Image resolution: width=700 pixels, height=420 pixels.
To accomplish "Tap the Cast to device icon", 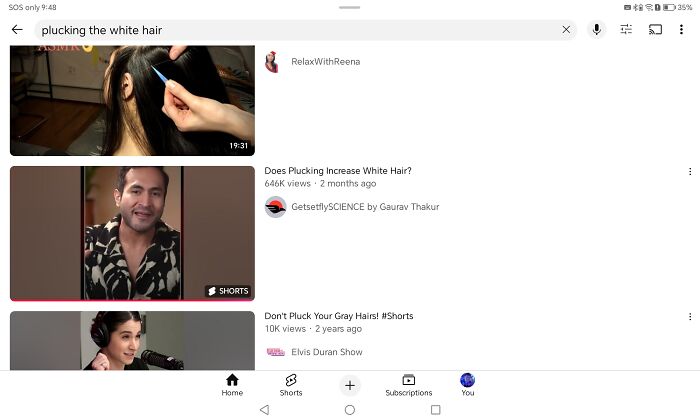I will 656,30.
